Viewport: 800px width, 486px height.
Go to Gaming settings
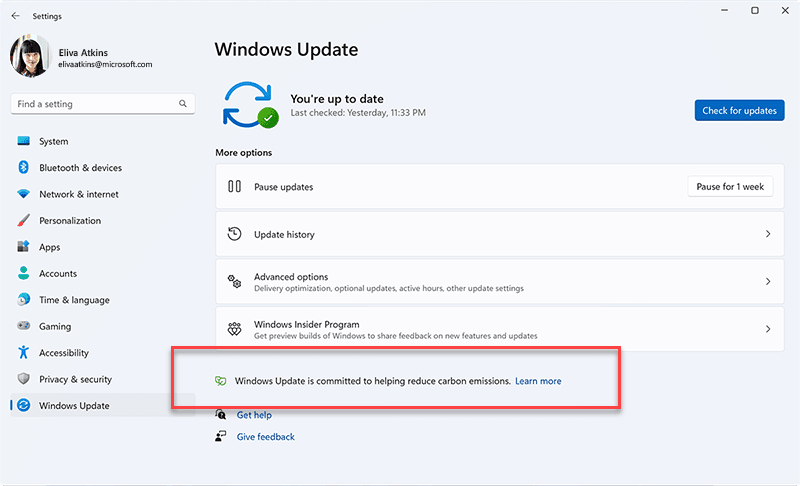(x=103, y=326)
